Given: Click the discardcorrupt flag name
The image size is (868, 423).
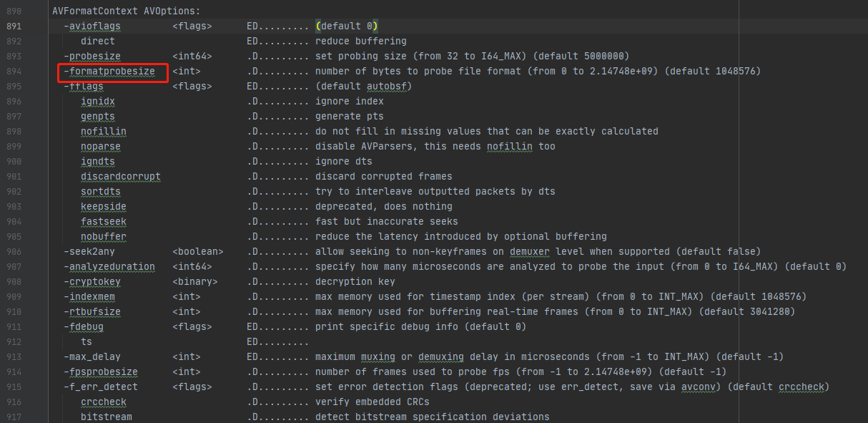Looking at the screenshot, I should click(120, 177).
